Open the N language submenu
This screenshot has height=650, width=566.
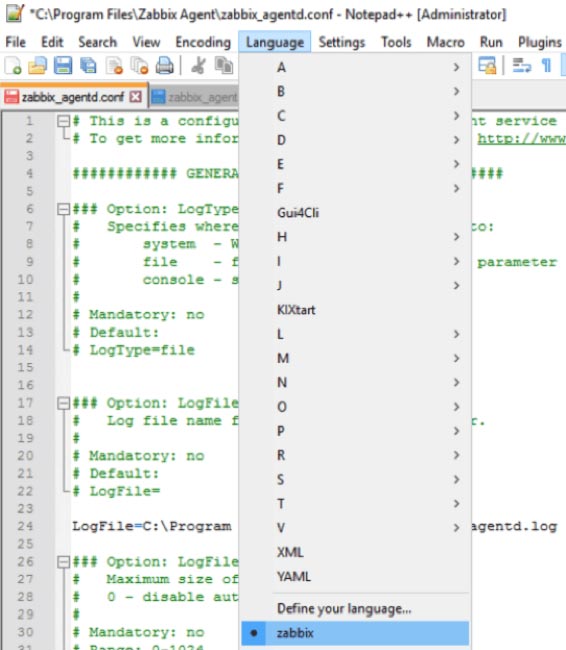355,382
